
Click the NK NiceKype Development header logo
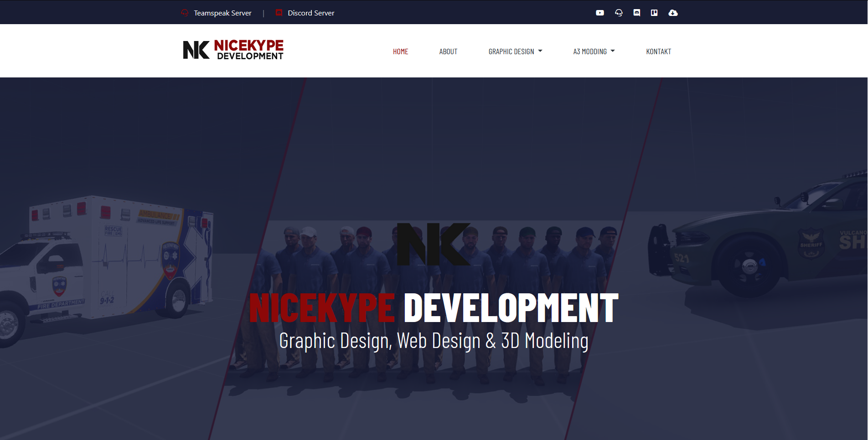[233, 50]
